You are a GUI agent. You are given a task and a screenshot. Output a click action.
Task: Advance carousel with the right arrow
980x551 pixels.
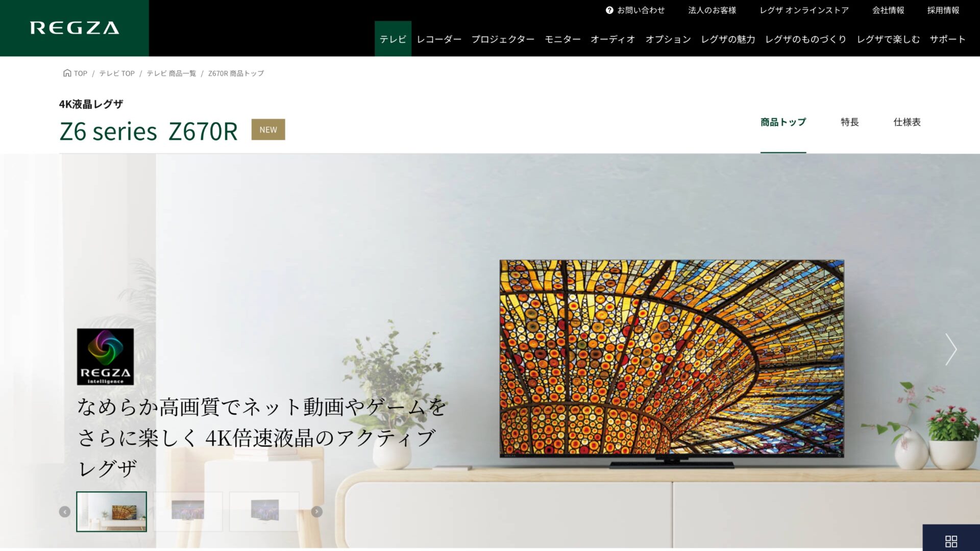click(x=950, y=349)
